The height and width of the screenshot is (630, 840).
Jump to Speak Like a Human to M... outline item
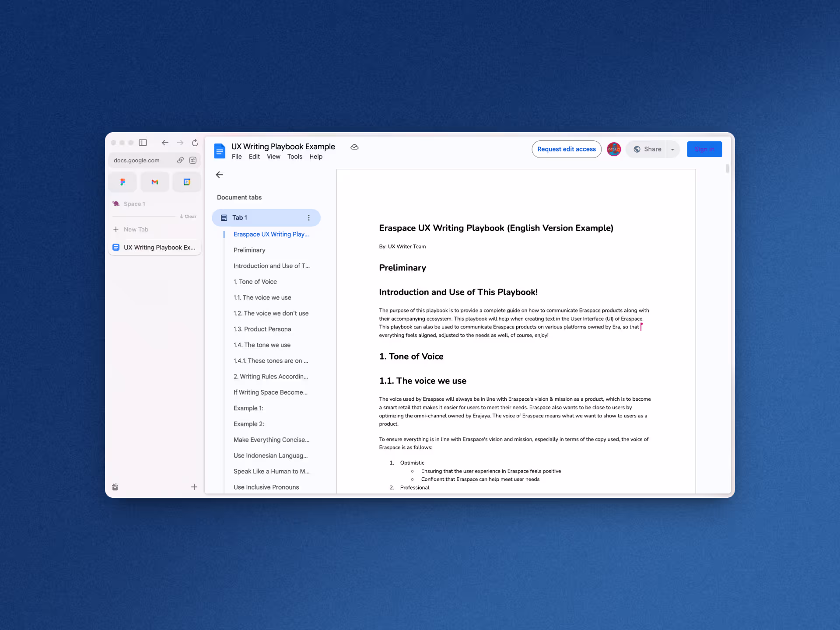[271, 471]
